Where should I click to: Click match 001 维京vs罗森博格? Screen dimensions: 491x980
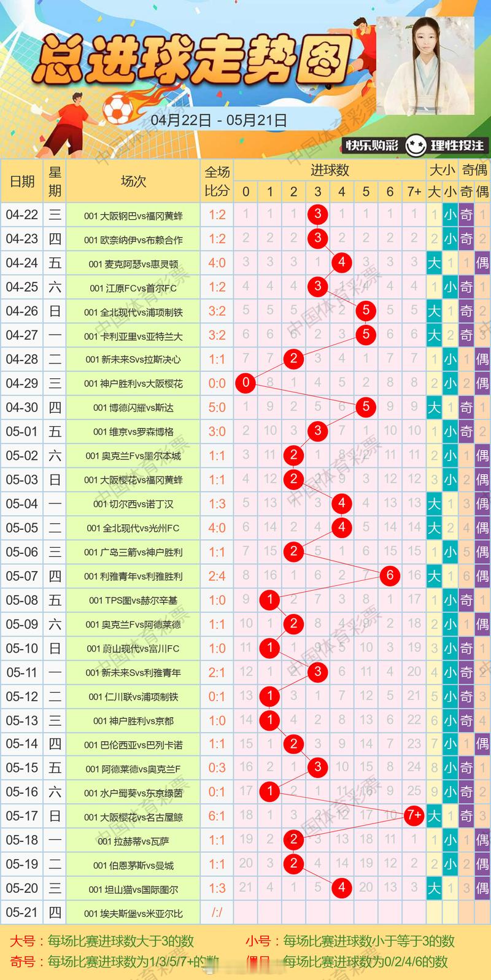click(133, 432)
